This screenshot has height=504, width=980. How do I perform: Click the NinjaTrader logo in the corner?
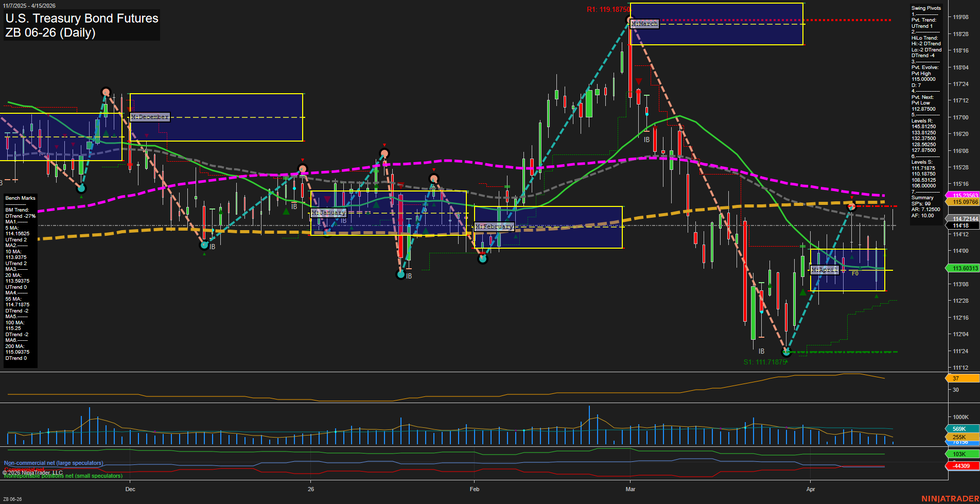coord(950,498)
